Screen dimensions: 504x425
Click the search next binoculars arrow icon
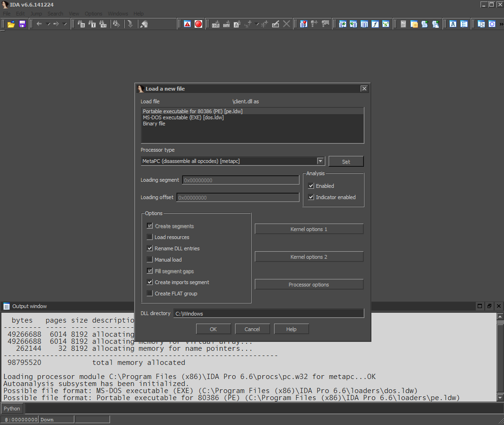point(116,24)
